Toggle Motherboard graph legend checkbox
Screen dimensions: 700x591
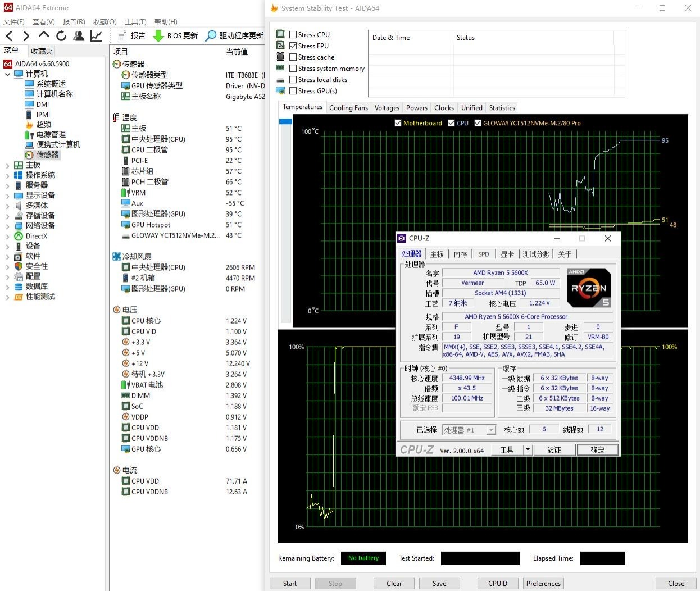pyautogui.click(x=398, y=123)
